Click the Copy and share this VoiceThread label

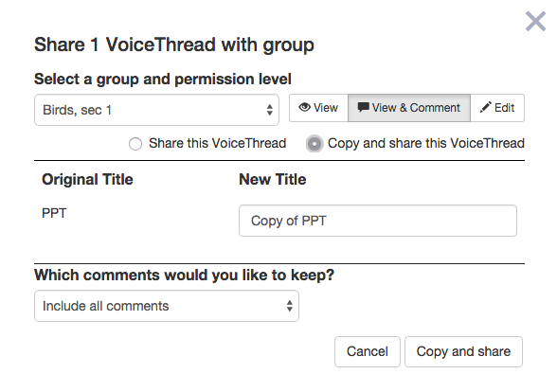tap(426, 144)
